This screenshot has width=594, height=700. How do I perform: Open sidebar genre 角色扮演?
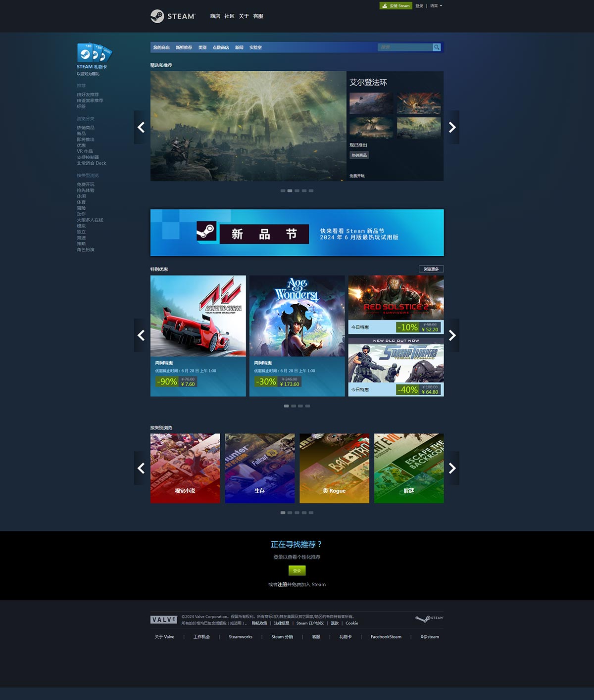[86, 250]
